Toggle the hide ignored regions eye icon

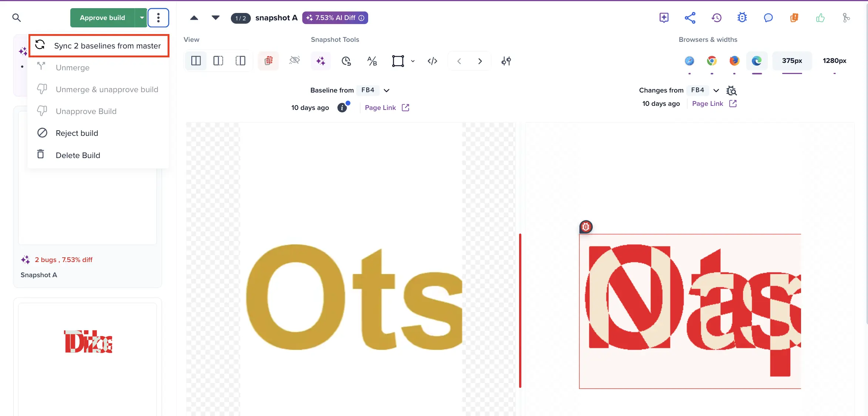point(295,60)
